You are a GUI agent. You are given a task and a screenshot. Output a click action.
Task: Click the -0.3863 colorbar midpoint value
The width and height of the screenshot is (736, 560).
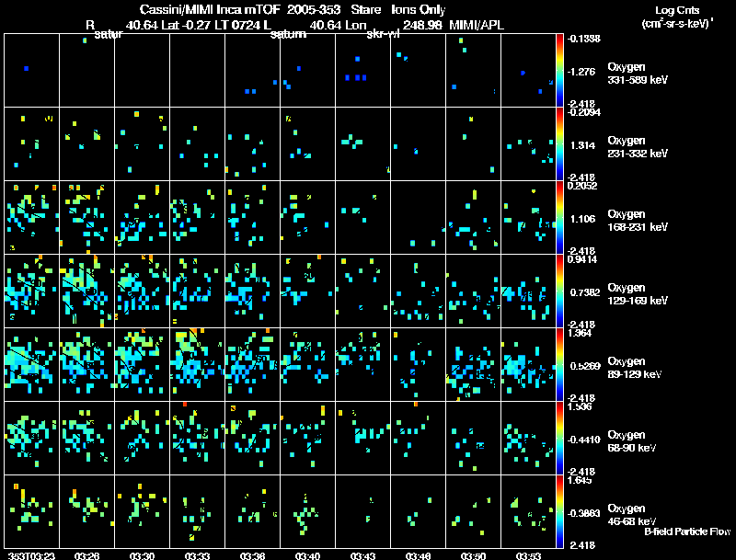[x=583, y=514]
